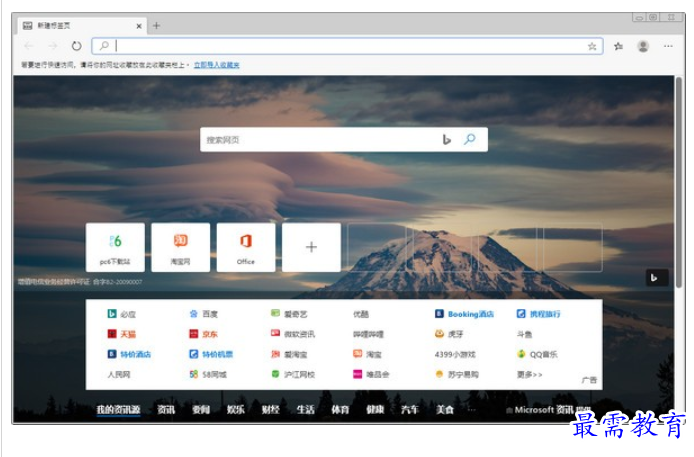Viewport: 694px width, 457px height.
Task: Focus the browser address bar
Action: (x=347, y=46)
